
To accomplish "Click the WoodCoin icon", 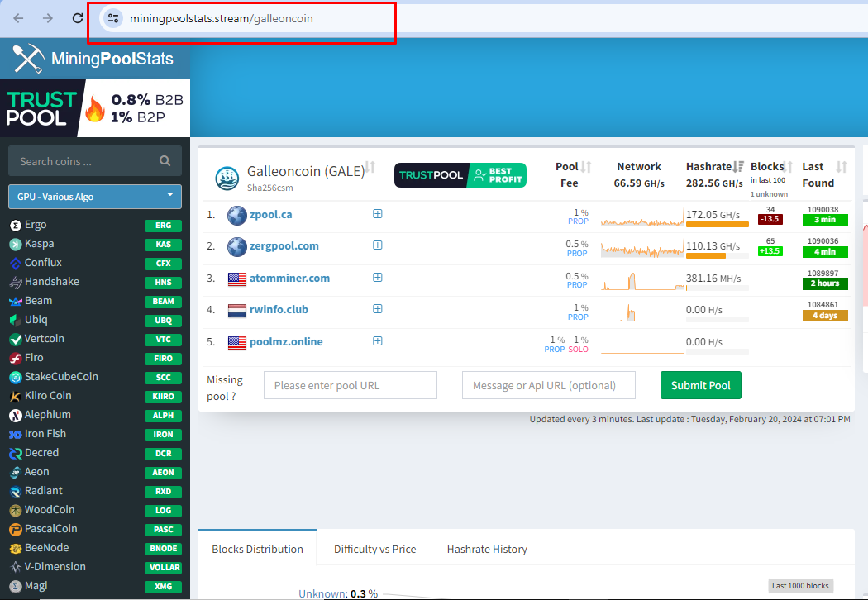I will (x=16, y=511).
